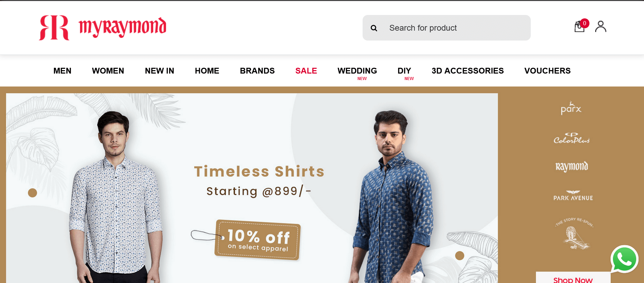This screenshot has height=283, width=644.
Task: Open the 3D ACCESSORIES menu
Action: pyautogui.click(x=468, y=71)
